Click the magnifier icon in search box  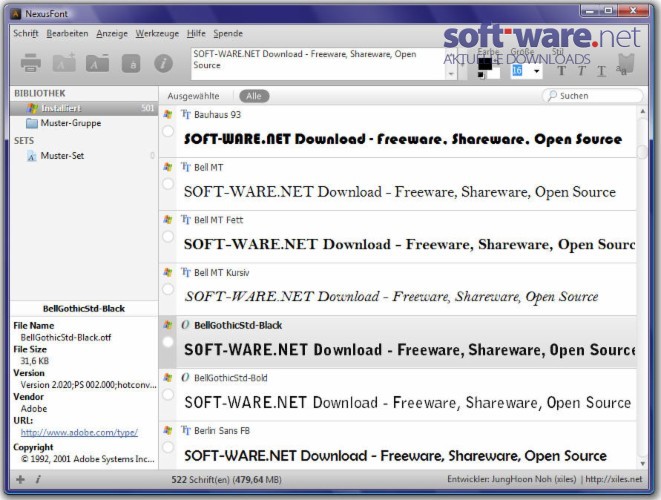pyautogui.click(x=551, y=96)
